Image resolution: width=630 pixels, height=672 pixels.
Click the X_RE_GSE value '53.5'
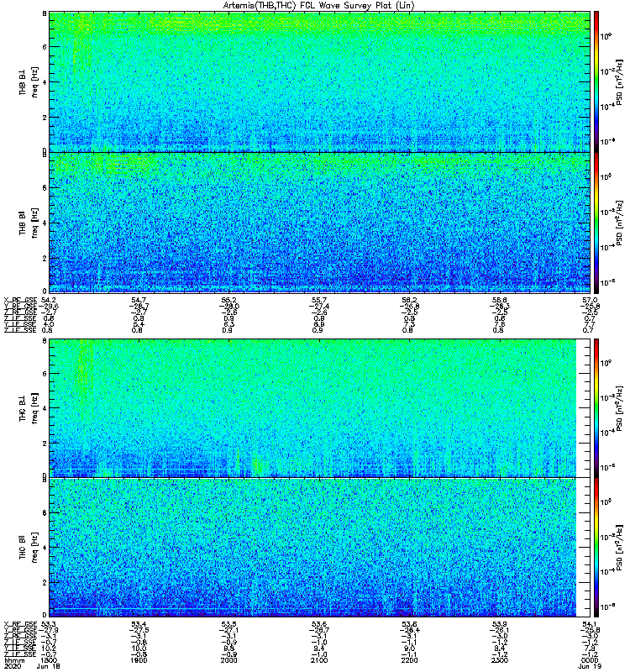pos(228,623)
